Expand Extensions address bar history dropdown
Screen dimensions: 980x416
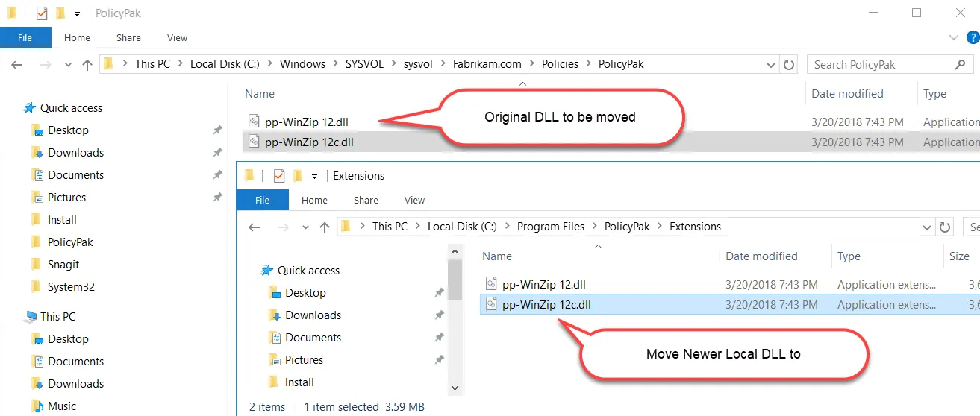(x=928, y=227)
